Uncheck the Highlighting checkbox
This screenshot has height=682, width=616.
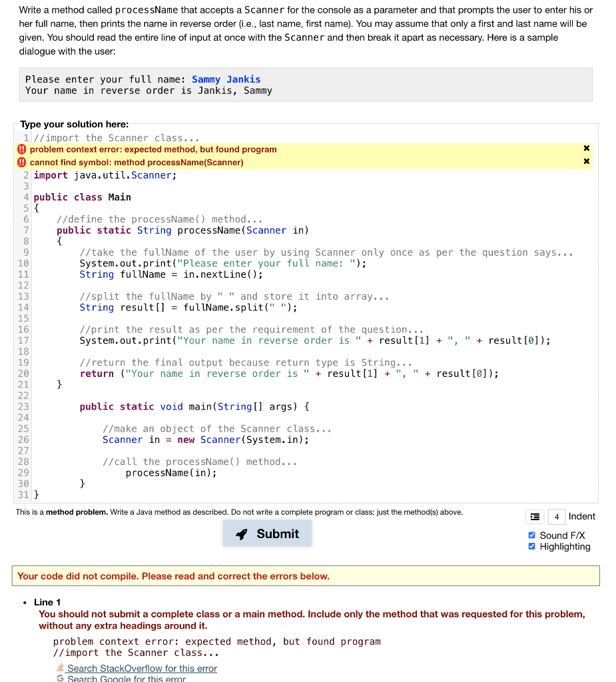coord(531,546)
